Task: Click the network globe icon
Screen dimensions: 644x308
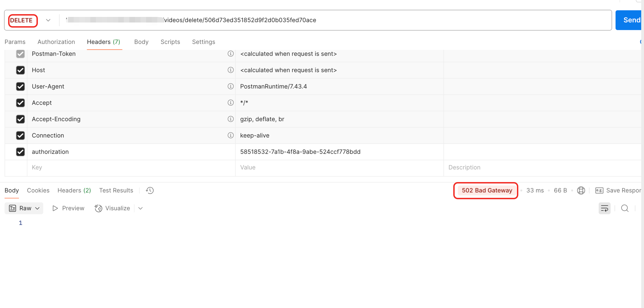Action: point(581,190)
